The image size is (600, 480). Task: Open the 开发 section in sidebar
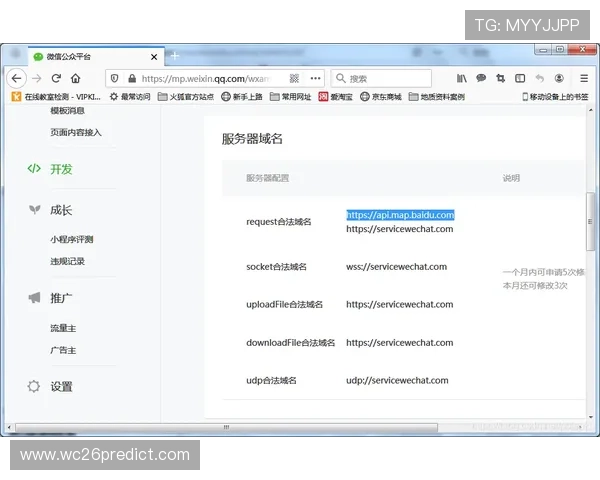click(x=61, y=169)
